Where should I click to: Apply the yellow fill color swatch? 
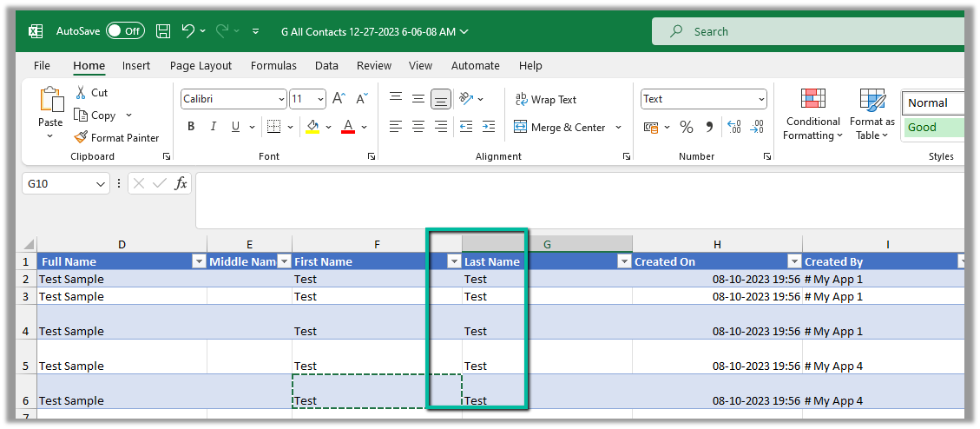pyautogui.click(x=312, y=127)
